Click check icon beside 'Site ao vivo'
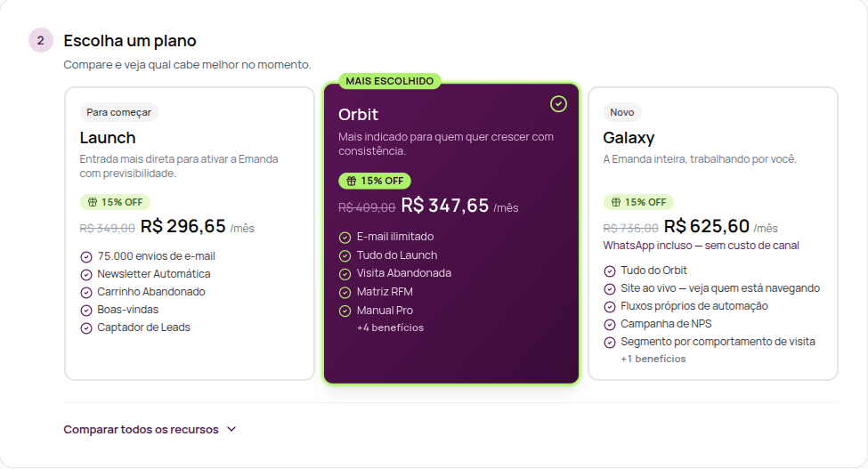The height and width of the screenshot is (469, 868). point(610,288)
